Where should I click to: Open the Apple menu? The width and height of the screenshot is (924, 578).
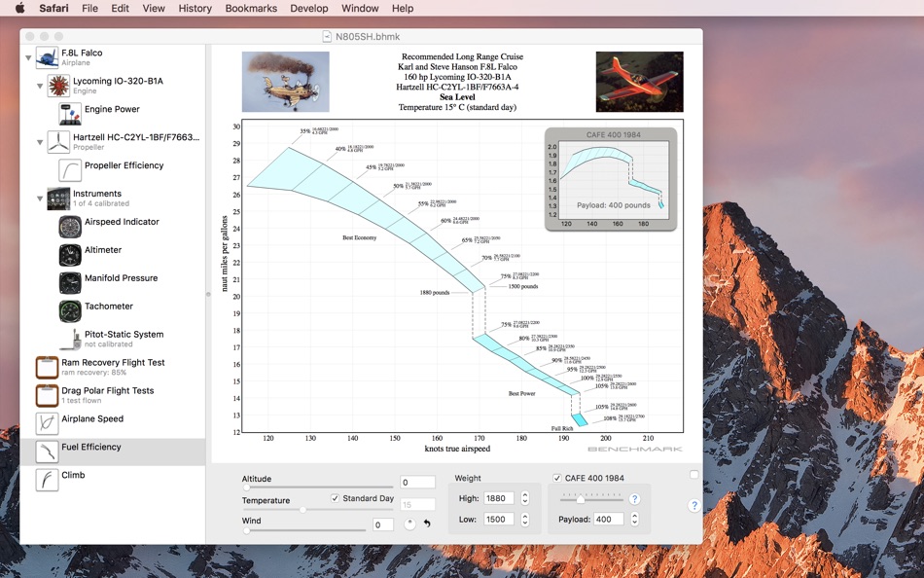[19, 8]
